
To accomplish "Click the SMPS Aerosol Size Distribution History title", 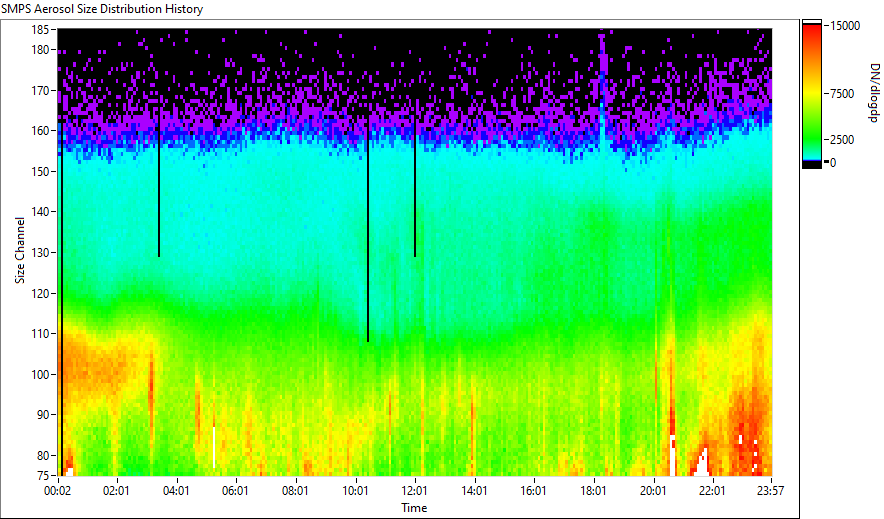I will (102, 9).
